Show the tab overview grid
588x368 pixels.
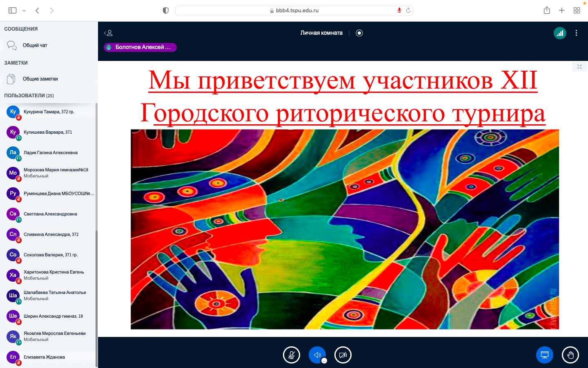click(577, 11)
